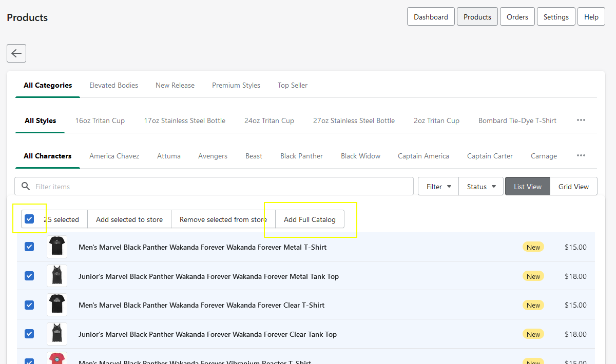The image size is (616, 364).
Task: Open more characters ellipsis menu
Action: pos(581,156)
